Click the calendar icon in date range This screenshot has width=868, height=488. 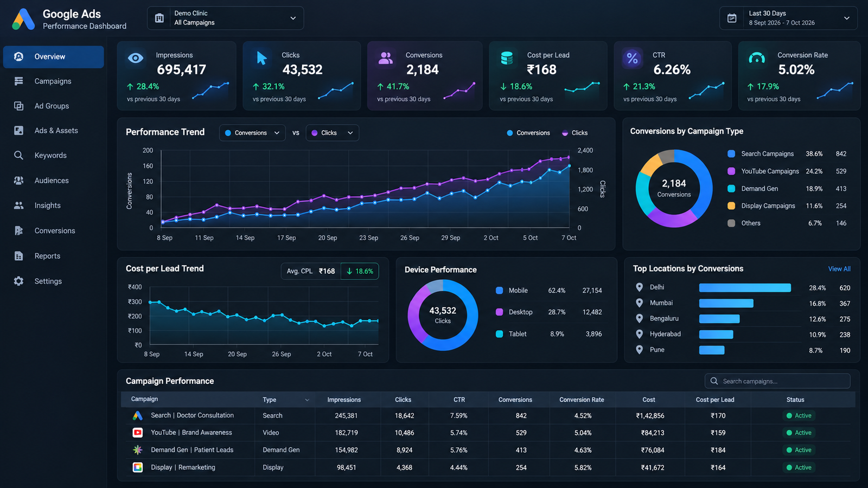(x=732, y=18)
